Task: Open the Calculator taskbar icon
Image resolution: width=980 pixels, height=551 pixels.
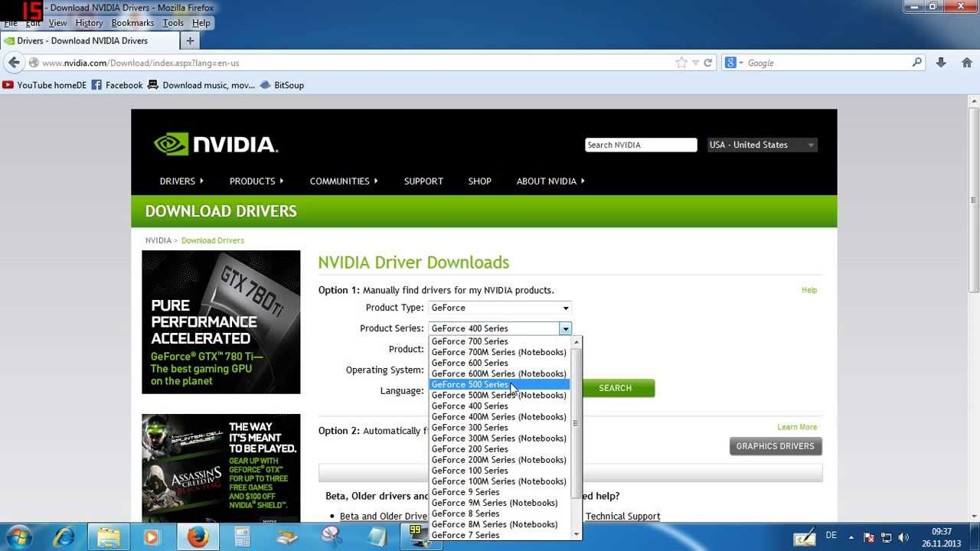Action: click(243, 537)
